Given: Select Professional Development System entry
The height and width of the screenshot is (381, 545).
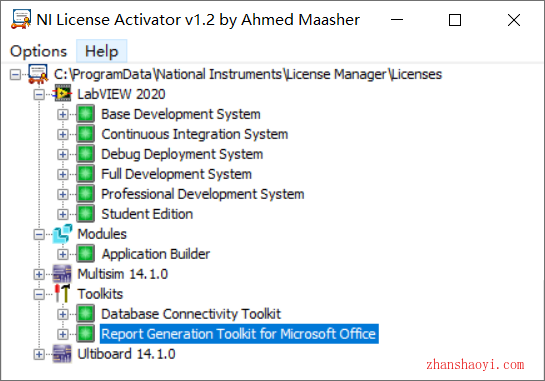Looking at the screenshot, I should pos(203,194).
